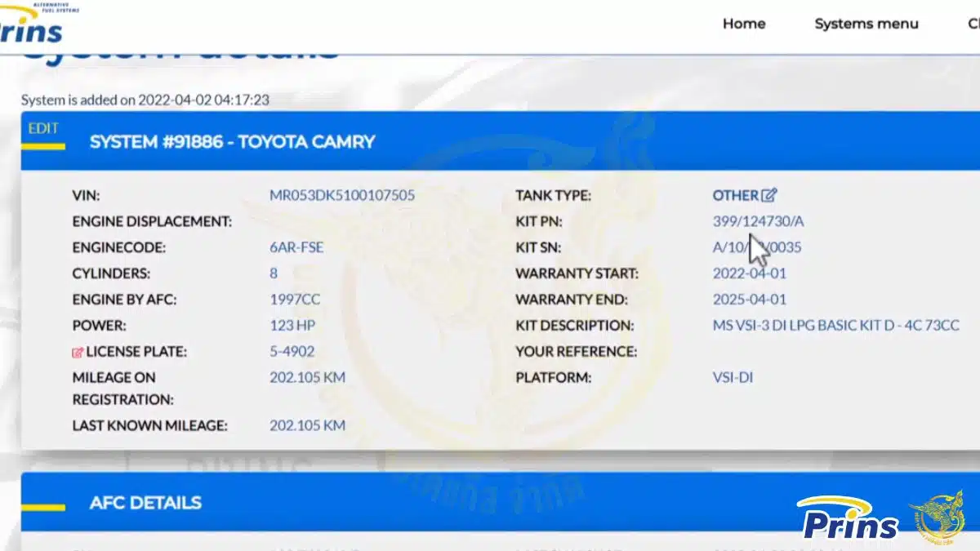Click the WARRANTY START label
This screenshot has height=551, width=980.
click(577, 273)
